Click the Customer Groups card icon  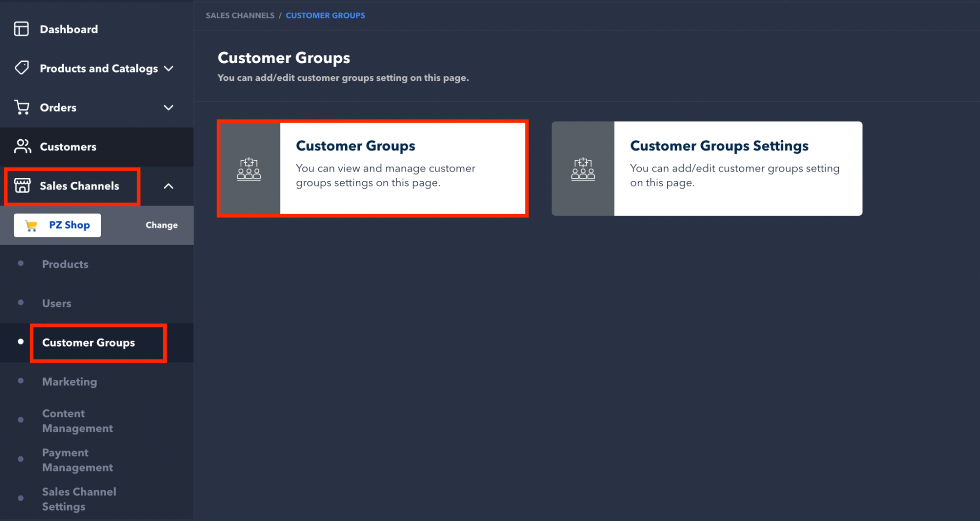(249, 169)
